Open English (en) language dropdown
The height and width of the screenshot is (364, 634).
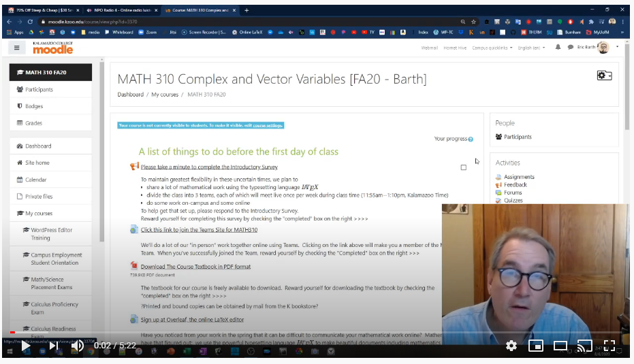click(531, 48)
